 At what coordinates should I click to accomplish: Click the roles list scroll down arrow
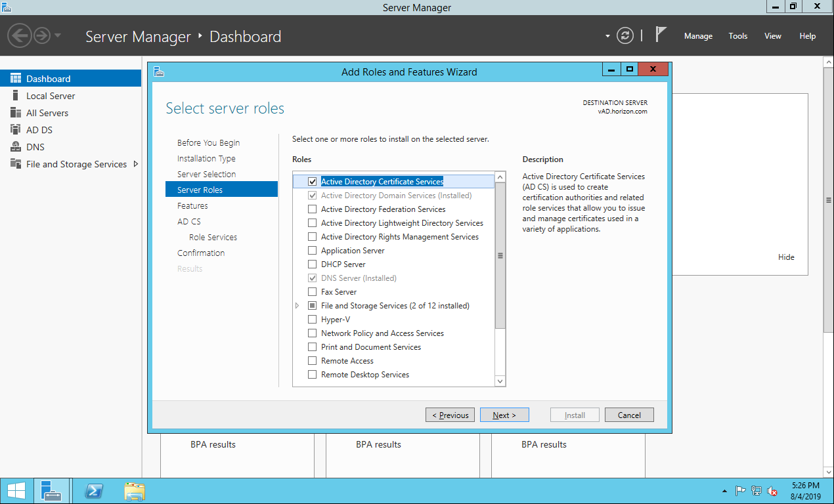point(500,381)
